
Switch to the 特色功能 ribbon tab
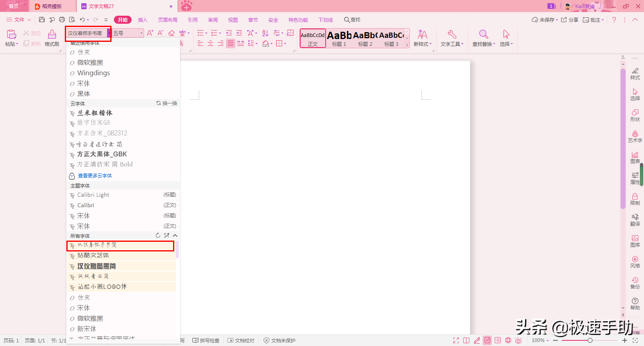(x=298, y=20)
